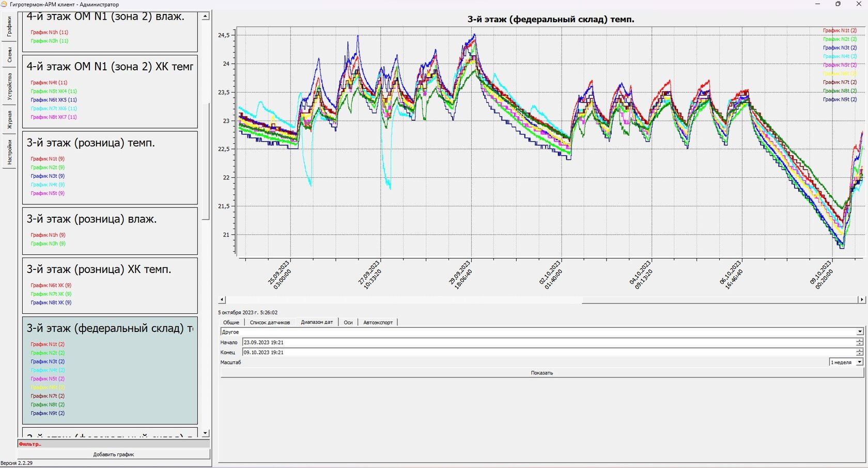Viewport: 868px width, 468px height.
Task: Decrease the Начало date with down arrow
Action: point(860,344)
